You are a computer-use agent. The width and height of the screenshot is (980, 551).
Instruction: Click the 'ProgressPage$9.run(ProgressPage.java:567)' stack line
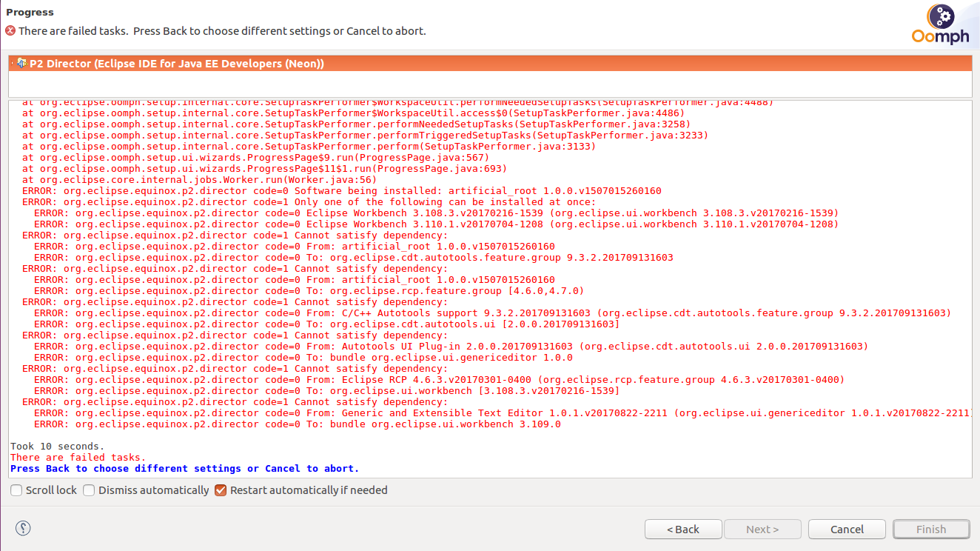[x=256, y=158]
